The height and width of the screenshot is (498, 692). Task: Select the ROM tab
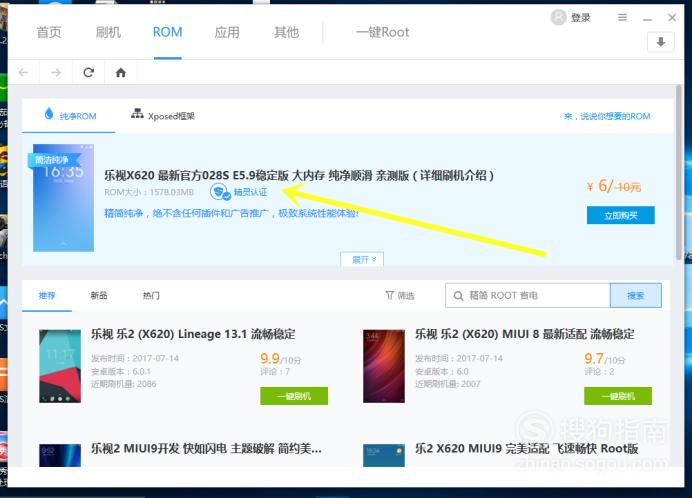[x=167, y=32]
